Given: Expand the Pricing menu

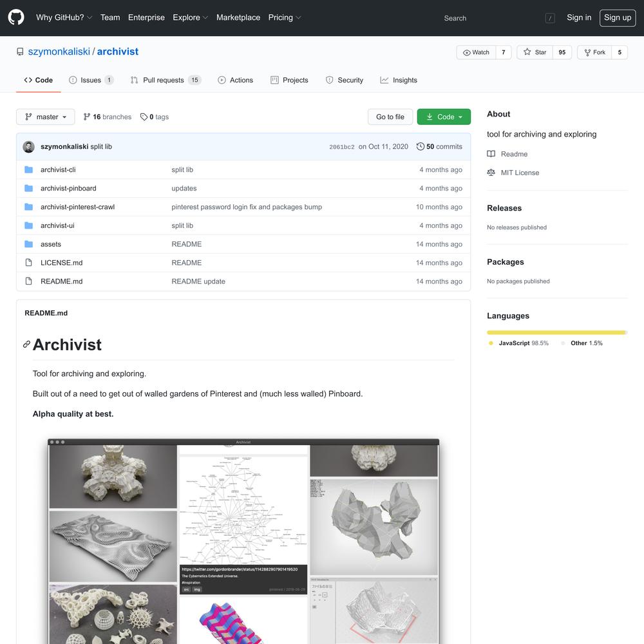Looking at the screenshot, I should pyautogui.click(x=284, y=17).
